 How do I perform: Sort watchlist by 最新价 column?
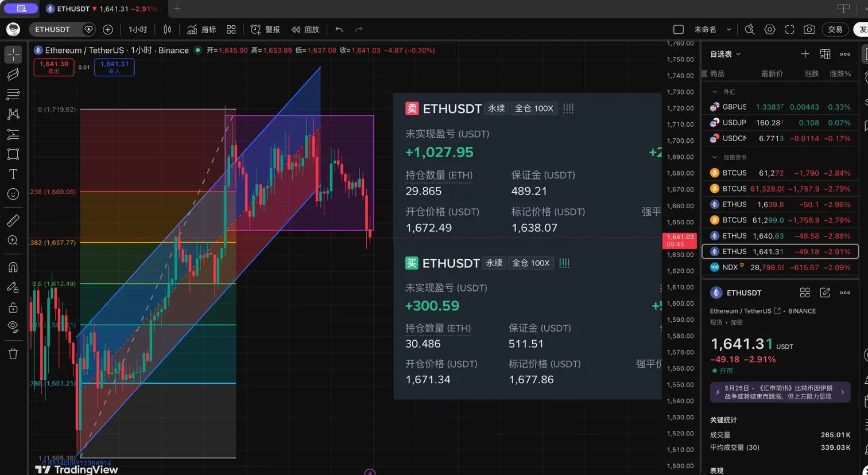772,73
